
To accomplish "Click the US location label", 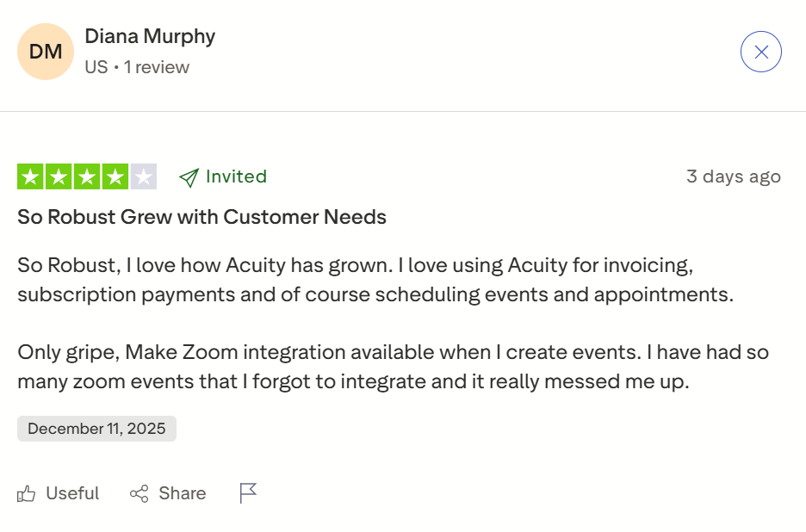I will [x=95, y=66].
